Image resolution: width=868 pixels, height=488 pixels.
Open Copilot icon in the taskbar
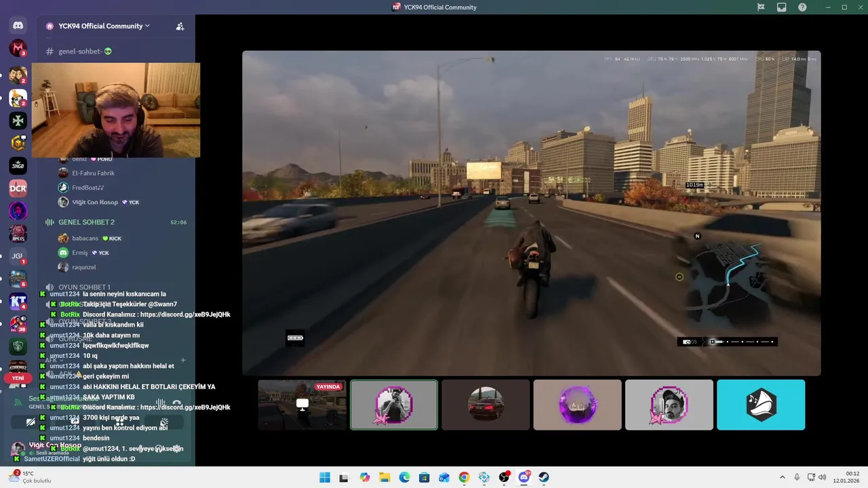(x=365, y=477)
